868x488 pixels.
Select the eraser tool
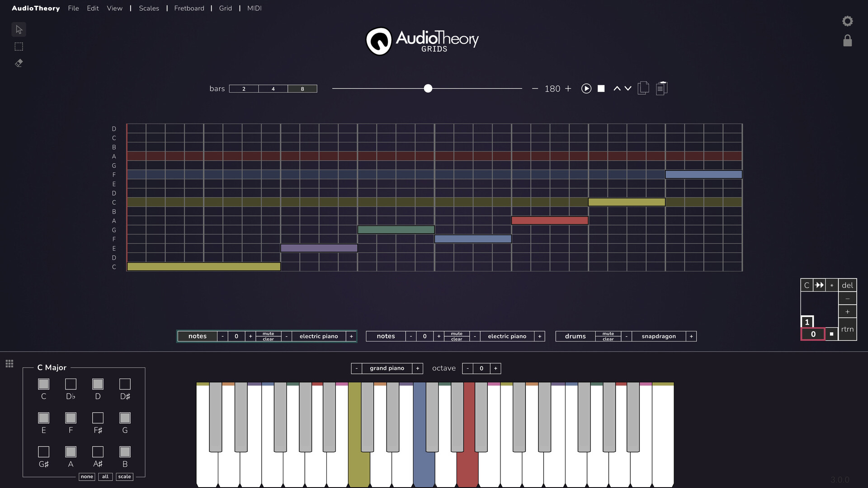pos(19,63)
